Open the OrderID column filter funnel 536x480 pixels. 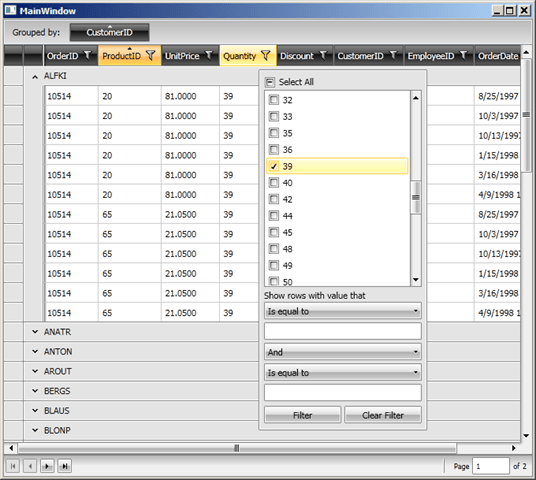[88, 55]
